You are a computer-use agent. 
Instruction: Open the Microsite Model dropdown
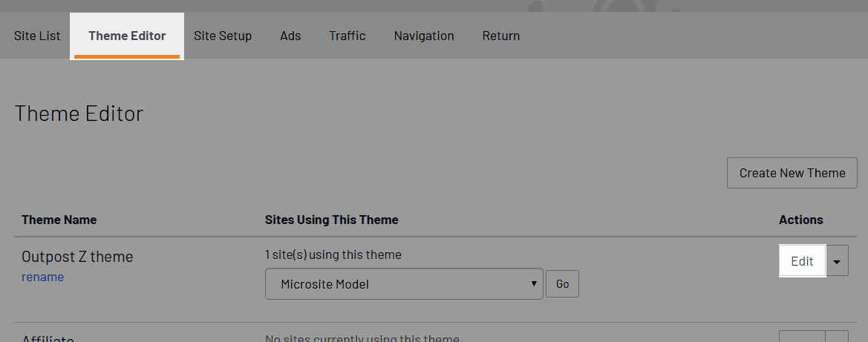point(404,284)
